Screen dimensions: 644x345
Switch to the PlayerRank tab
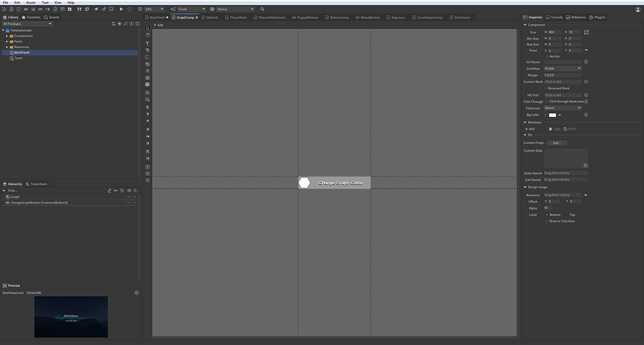click(238, 18)
